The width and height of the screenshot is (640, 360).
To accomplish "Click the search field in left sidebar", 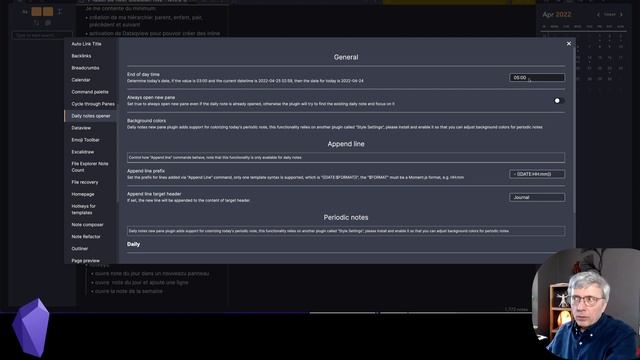I will [42, 35].
